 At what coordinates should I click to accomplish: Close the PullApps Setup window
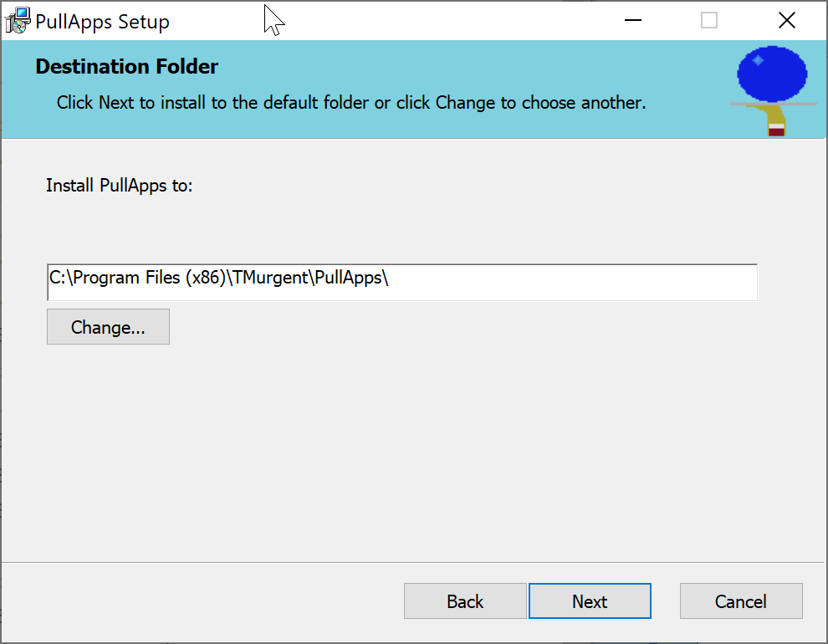click(x=787, y=21)
